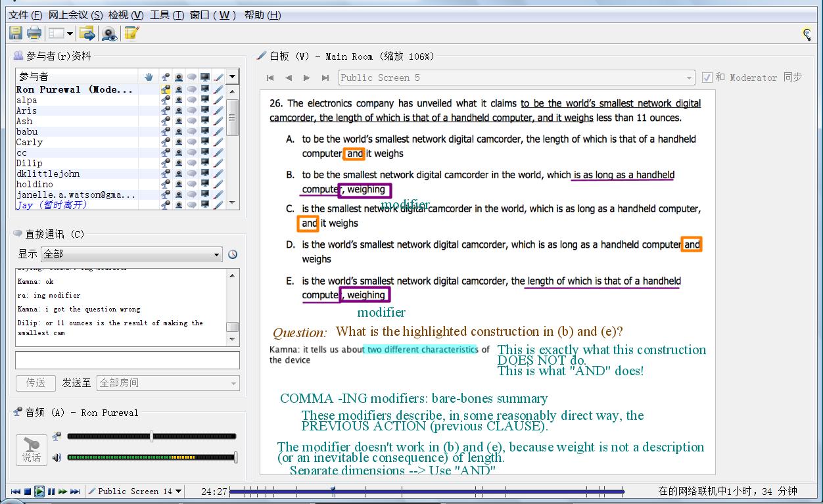Go to first whiteboard screen
The height and width of the screenshot is (504, 823).
[270, 78]
